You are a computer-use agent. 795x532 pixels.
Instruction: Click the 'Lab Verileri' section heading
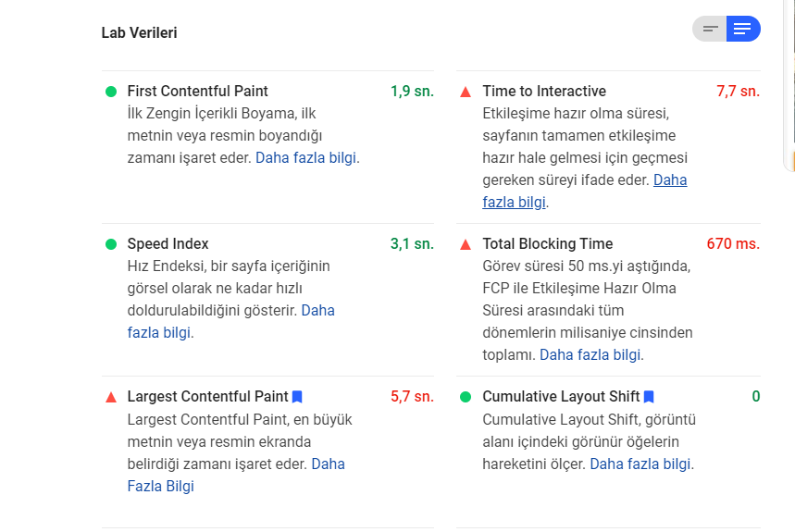140,32
